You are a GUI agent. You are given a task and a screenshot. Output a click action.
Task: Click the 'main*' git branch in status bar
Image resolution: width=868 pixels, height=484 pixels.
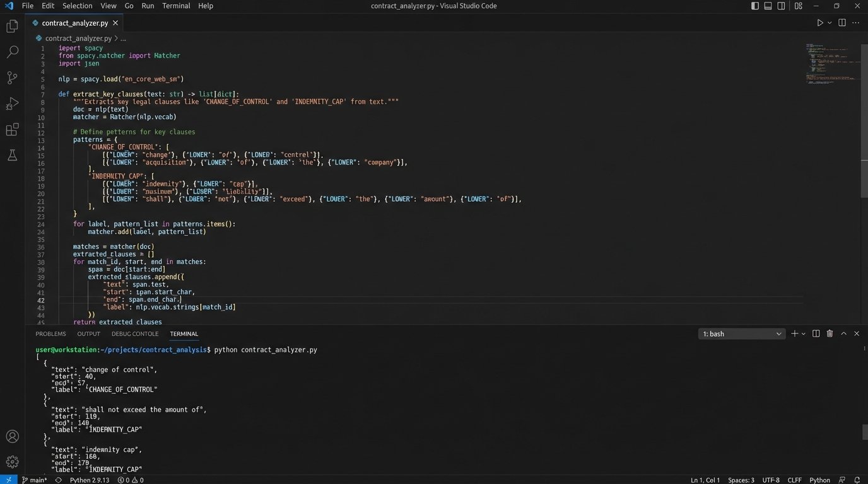(33, 480)
